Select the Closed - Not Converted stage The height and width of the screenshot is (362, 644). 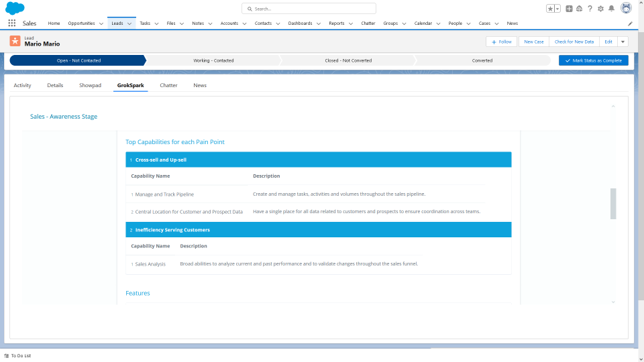click(348, 60)
